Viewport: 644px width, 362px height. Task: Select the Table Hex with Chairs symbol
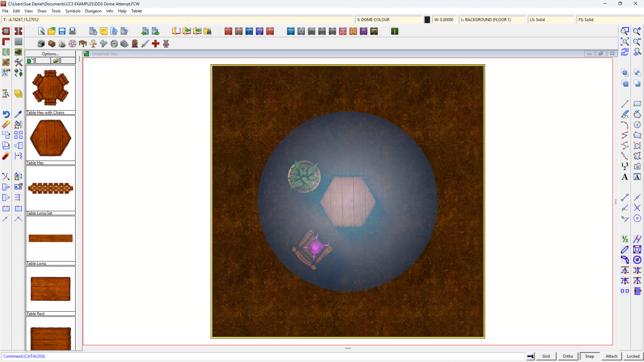click(50, 88)
